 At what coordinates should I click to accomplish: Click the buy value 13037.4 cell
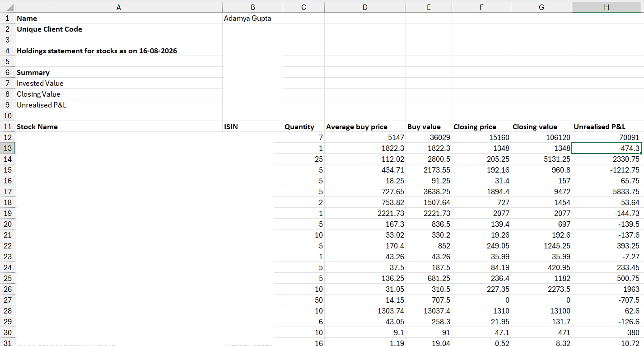429,311
